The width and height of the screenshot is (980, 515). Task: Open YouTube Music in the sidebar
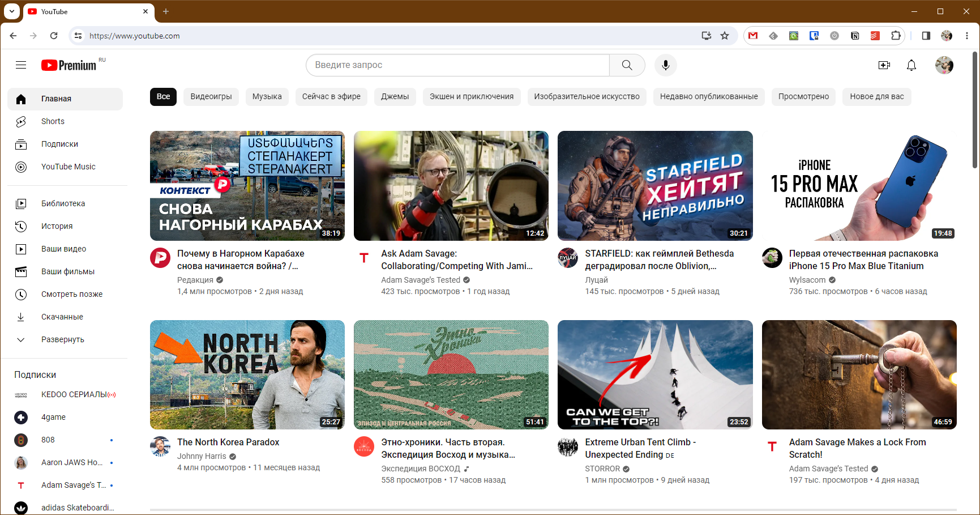click(65, 167)
